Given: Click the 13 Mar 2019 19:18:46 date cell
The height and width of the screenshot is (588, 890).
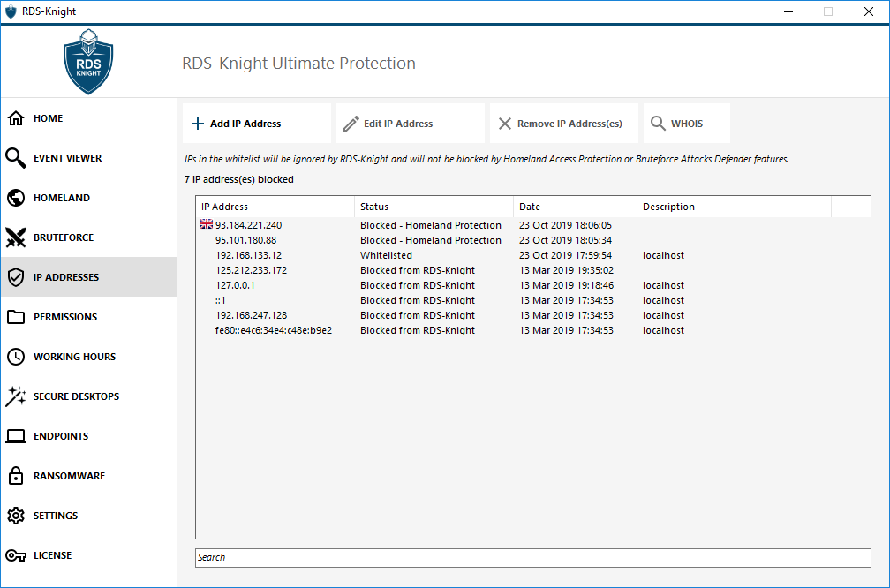Looking at the screenshot, I should click(x=566, y=285).
